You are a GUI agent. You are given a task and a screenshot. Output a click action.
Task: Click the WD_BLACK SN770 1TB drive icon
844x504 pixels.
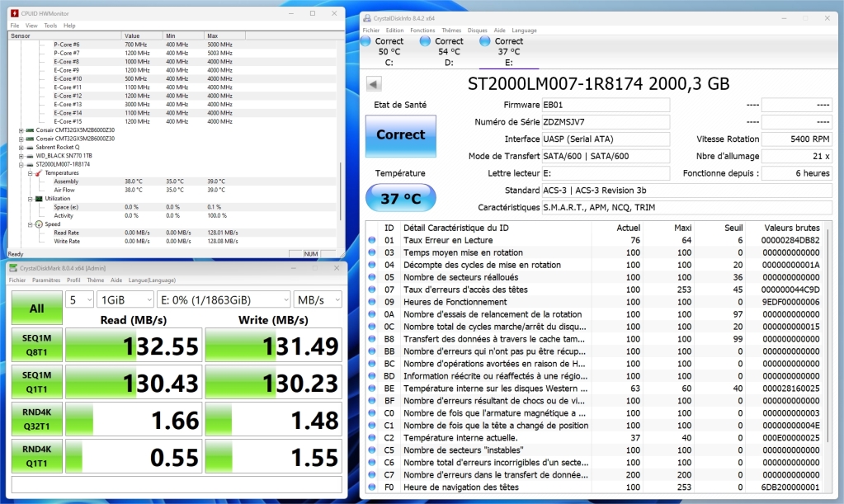[x=30, y=155]
